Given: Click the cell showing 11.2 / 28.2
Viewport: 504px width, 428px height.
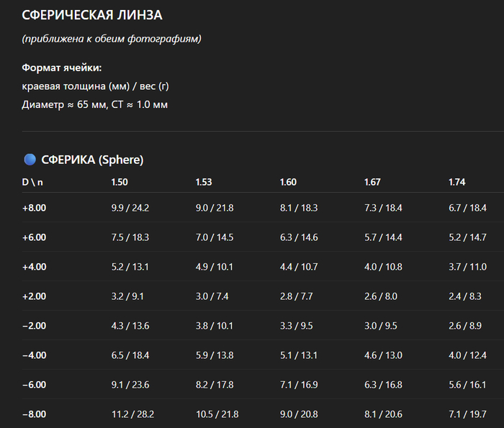Looking at the screenshot, I should 132,414.
